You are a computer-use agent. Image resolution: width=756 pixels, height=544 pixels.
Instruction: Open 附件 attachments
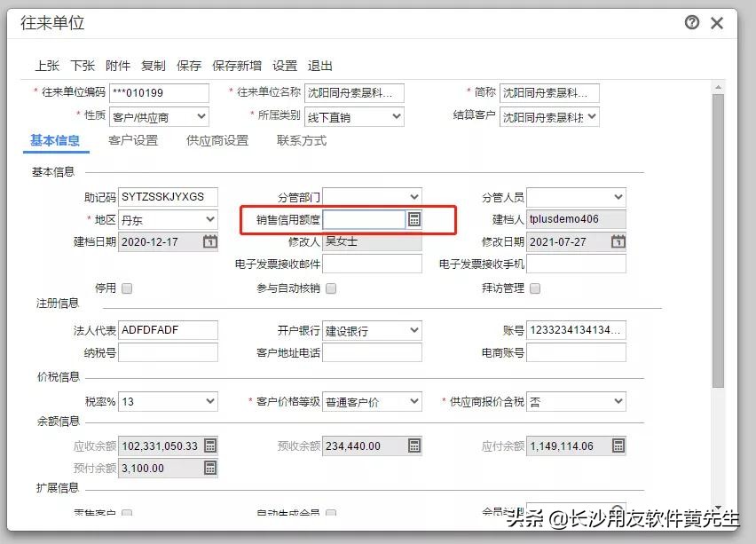click(x=118, y=66)
